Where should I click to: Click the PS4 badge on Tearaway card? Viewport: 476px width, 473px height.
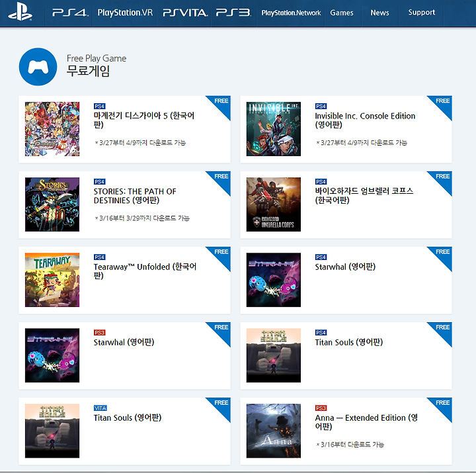(x=100, y=257)
